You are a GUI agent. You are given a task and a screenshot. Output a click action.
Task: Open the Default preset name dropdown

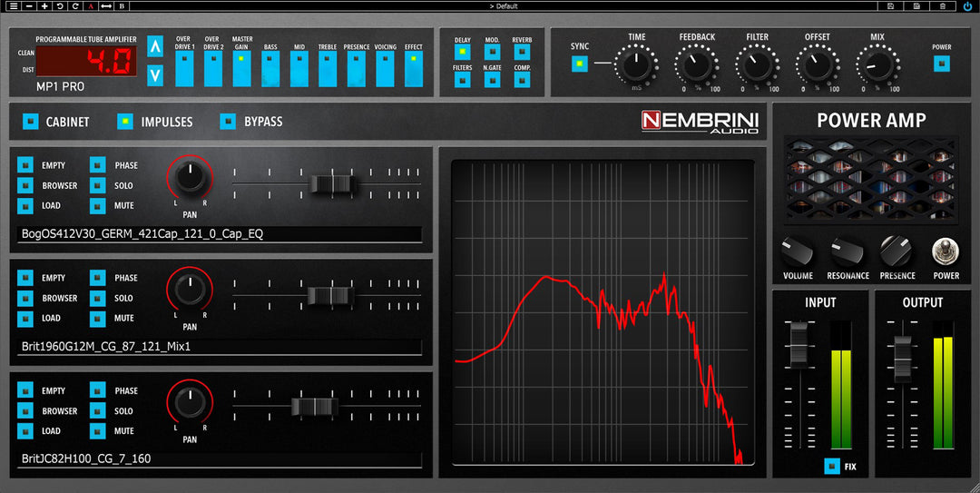pyautogui.click(x=504, y=5)
